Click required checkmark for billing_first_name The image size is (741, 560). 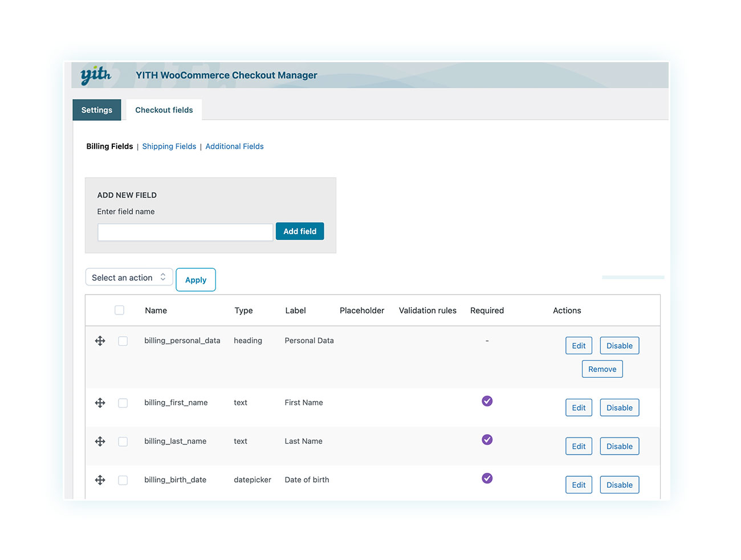click(487, 401)
